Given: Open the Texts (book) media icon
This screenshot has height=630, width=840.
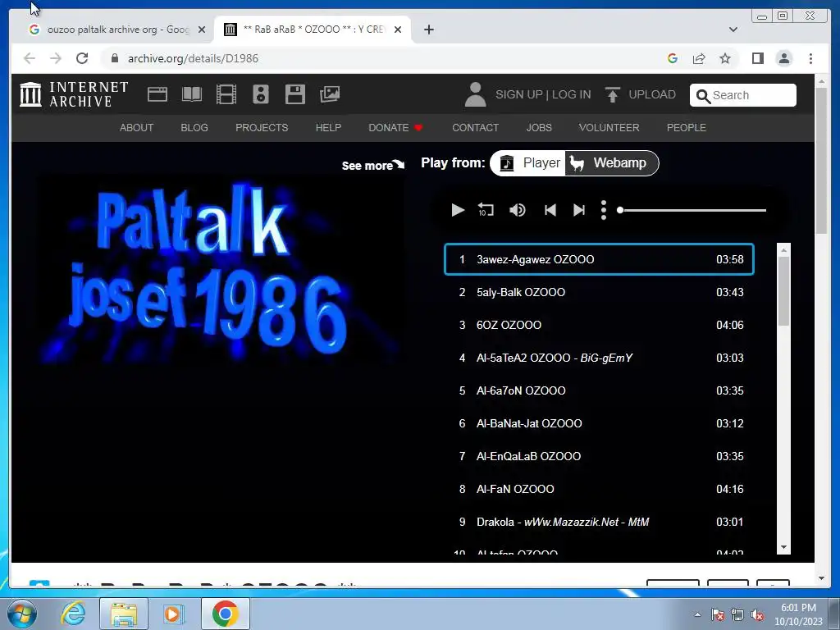Looking at the screenshot, I should pos(192,94).
